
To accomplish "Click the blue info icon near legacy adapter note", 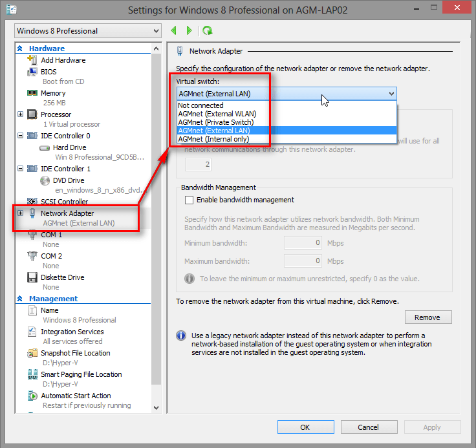I will click(181, 336).
